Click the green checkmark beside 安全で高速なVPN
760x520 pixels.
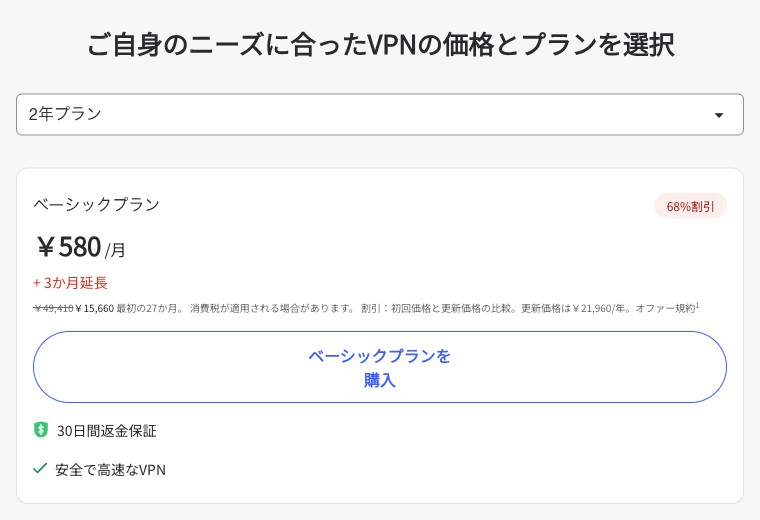pyautogui.click(x=40, y=468)
